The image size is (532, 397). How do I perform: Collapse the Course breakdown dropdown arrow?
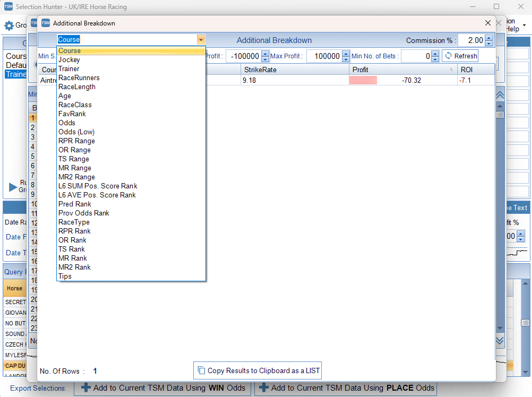200,40
